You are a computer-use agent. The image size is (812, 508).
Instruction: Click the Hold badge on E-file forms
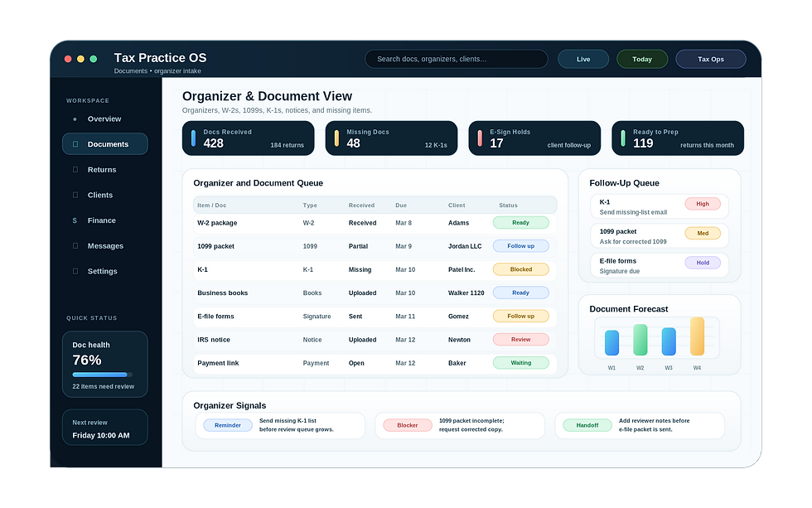pos(703,263)
